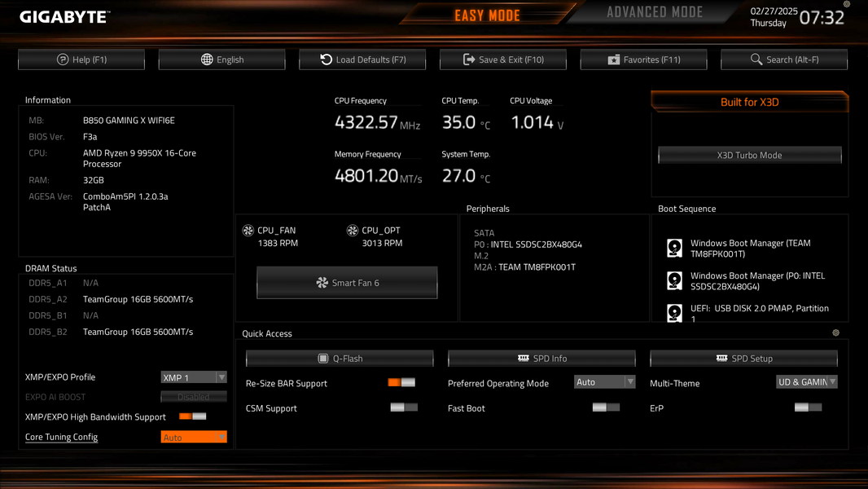Screen dimensions: 868x489
Task: Click the CPU_OPT fan icon
Action: click(353, 231)
